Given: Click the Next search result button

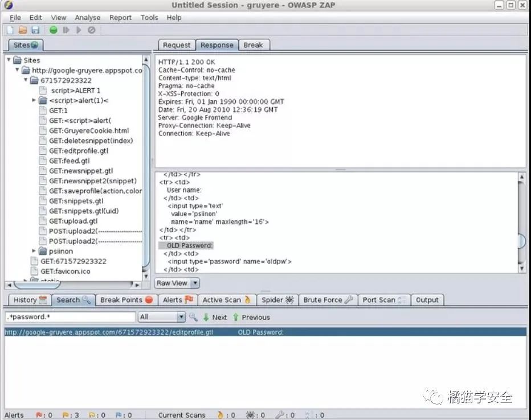Looking at the screenshot, I should click(215, 317).
